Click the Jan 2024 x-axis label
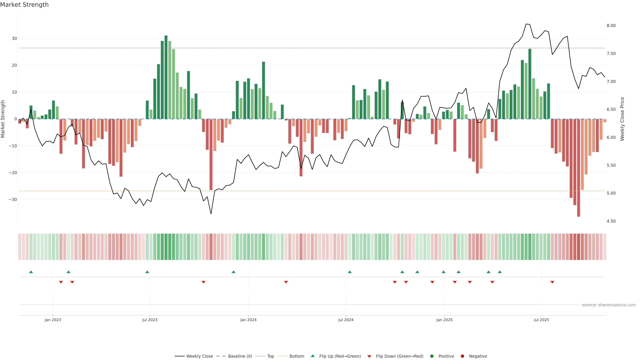644x362 pixels. coord(248,320)
